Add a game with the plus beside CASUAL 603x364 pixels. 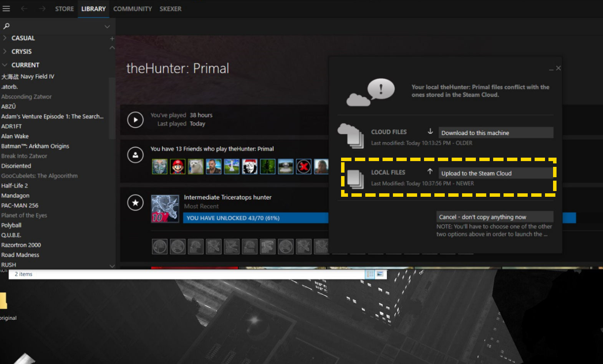tap(112, 38)
